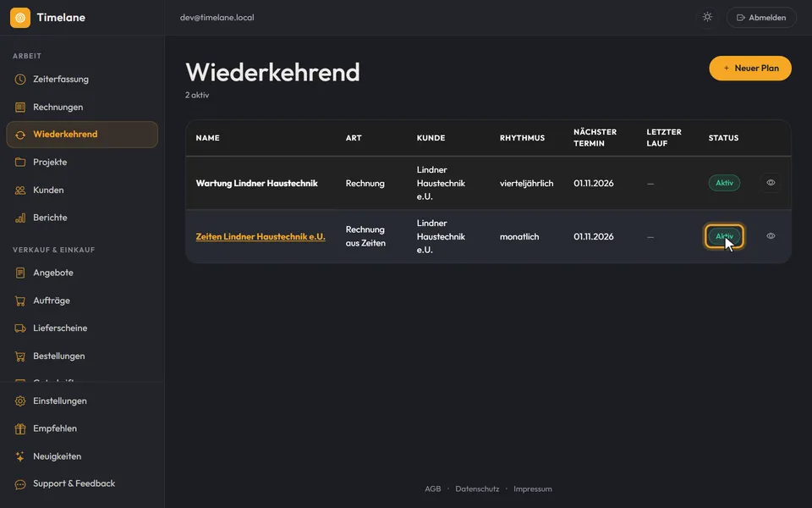Click the clock icon beside Zeiterfassung
Screen dimensions: 812x508
coord(20,80)
